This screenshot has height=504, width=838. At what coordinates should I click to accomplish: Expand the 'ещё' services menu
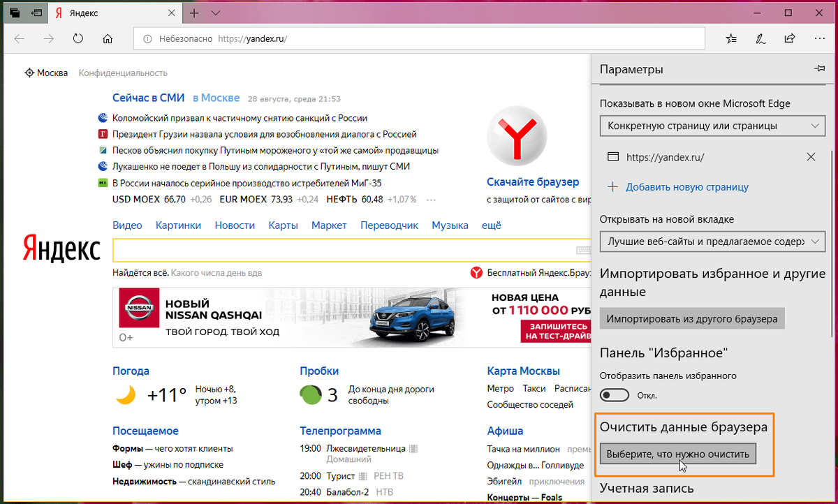coord(492,225)
